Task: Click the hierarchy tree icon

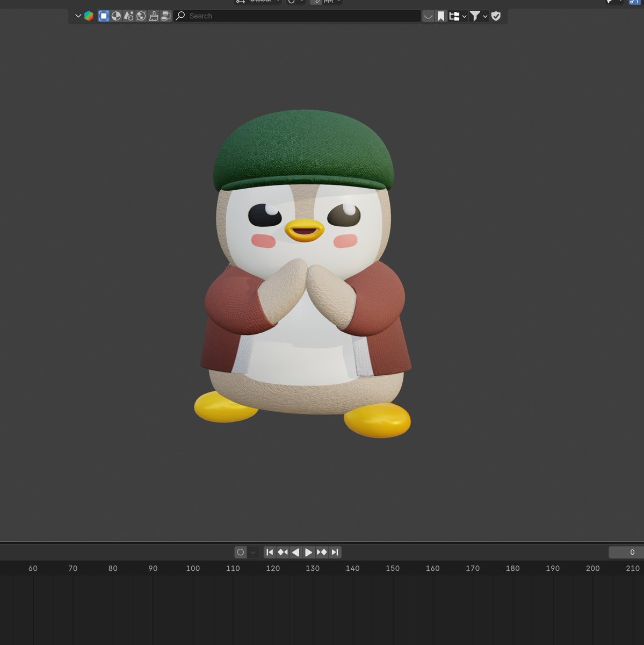Action: (454, 16)
